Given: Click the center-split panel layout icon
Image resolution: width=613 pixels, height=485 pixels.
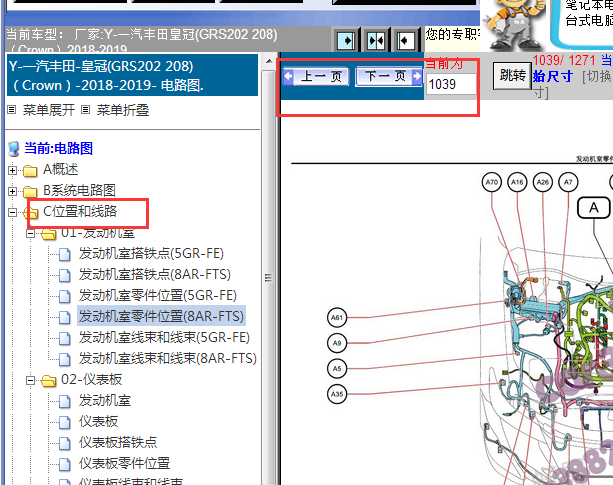Looking at the screenshot, I should pos(376,40).
